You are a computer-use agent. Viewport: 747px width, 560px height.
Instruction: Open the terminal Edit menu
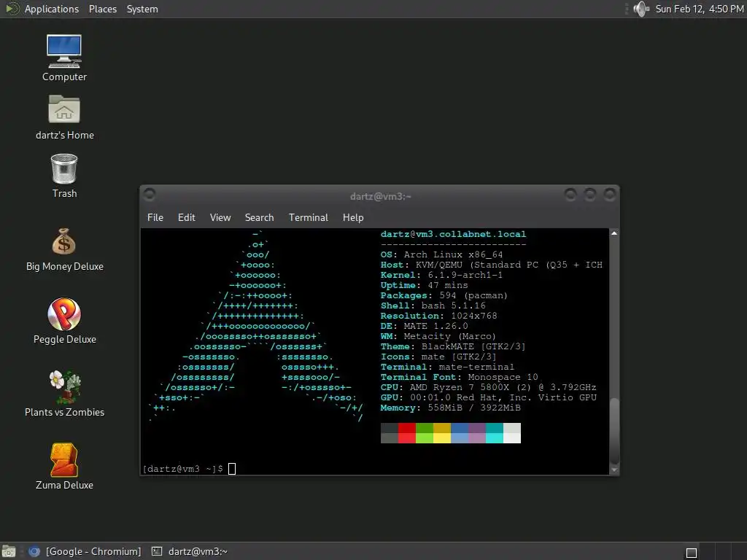186,217
